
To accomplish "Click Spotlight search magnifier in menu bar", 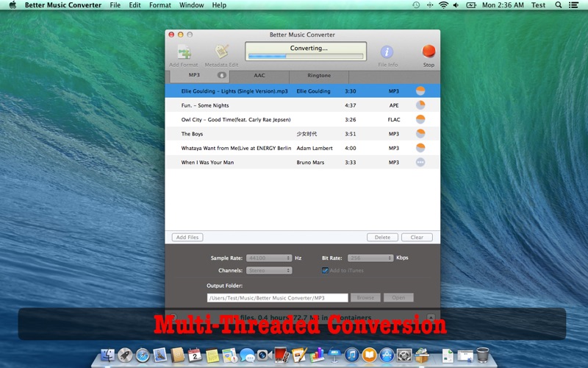I will pos(559,5).
